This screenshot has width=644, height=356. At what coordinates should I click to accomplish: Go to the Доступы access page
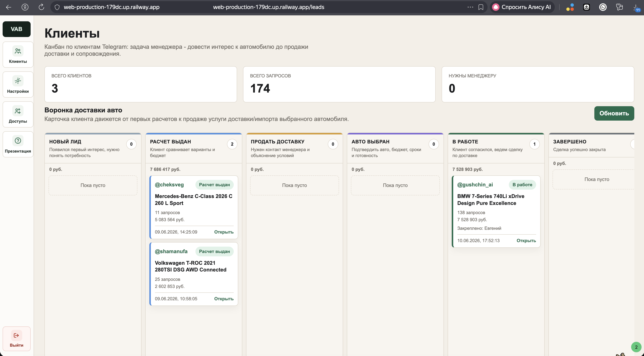tap(18, 114)
